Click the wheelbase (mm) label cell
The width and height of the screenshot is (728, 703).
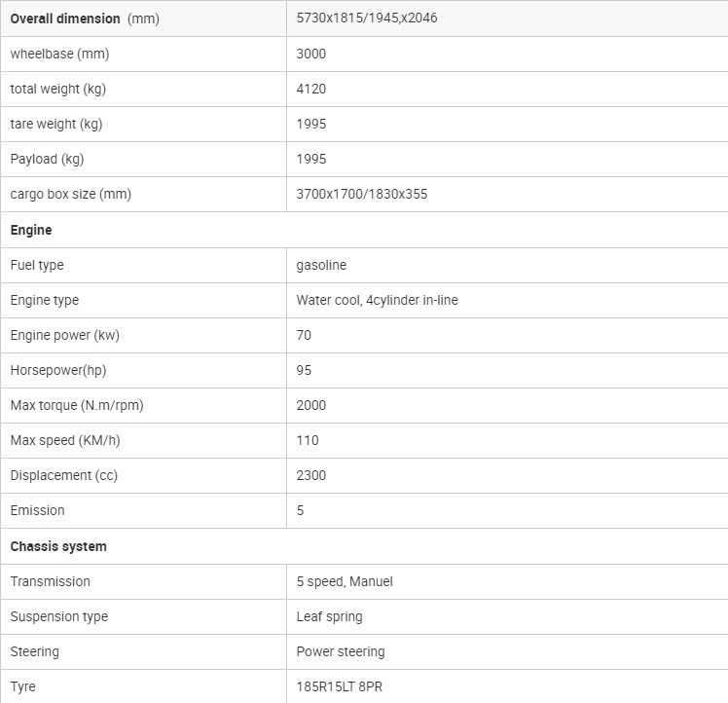pos(143,54)
